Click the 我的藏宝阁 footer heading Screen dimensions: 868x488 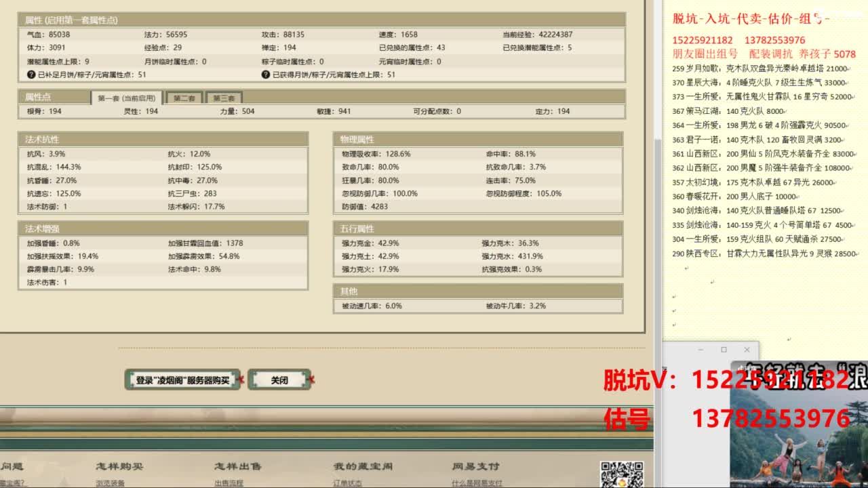pos(363,466)
